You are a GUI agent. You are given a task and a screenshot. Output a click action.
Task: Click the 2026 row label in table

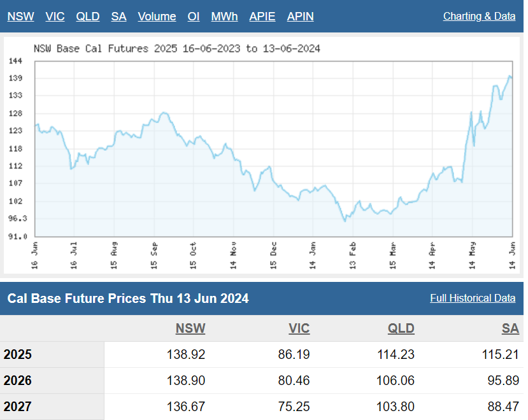pos(18,381)
